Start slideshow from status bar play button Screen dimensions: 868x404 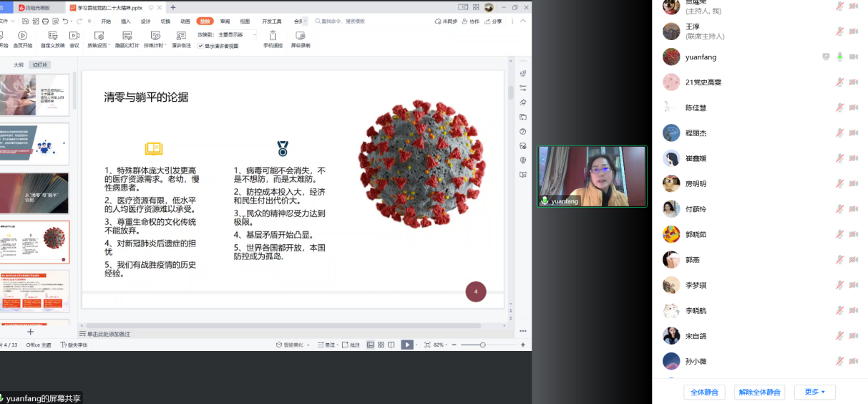(x=406, y=345)
